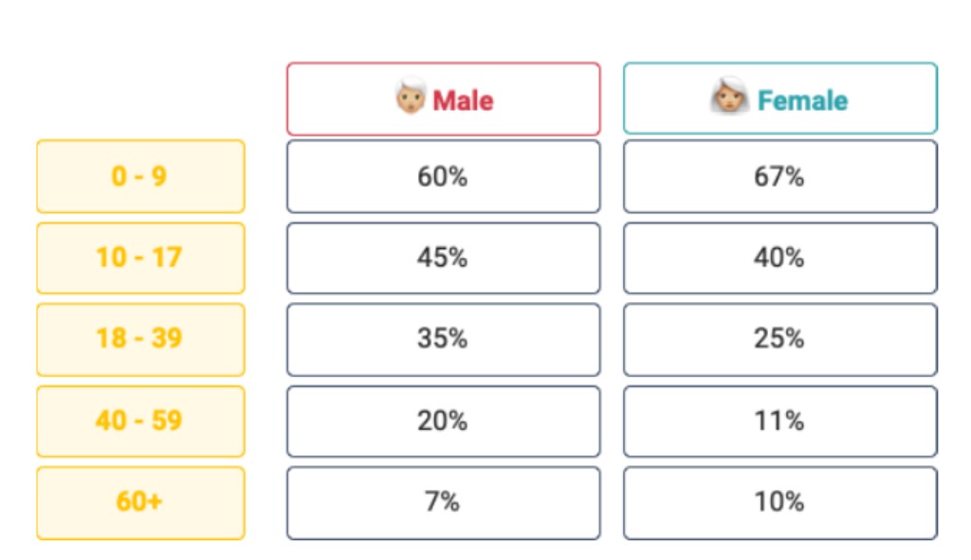
Task: Select the Female column header
Action: click(780, 99)
